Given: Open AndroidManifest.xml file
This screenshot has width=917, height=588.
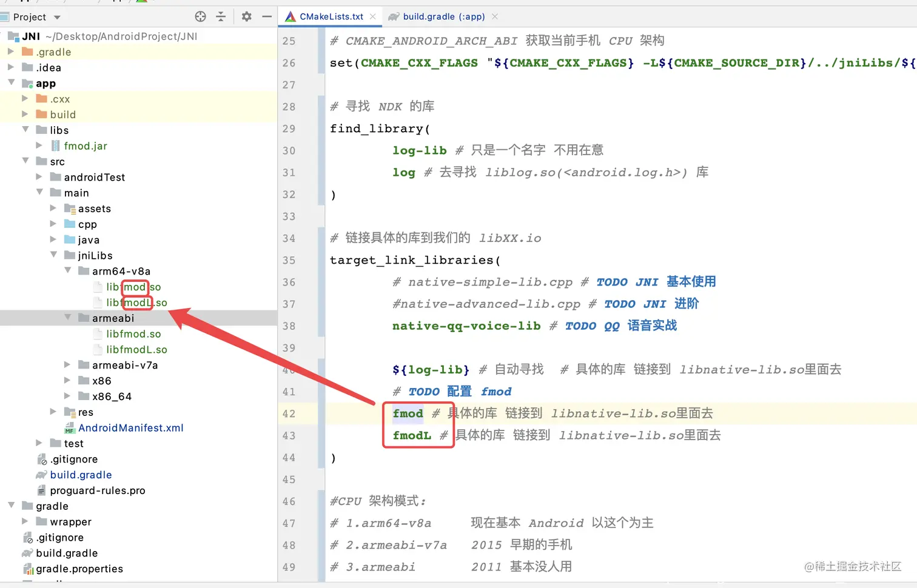Looking at the screenshot, I should pos(130,428).
